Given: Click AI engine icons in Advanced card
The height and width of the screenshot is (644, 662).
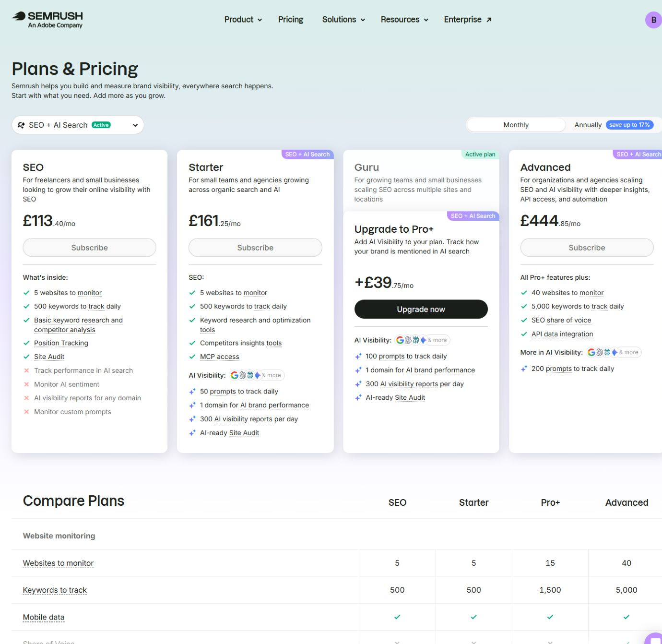Looking at the screenshot, I should tap(602, 352).
